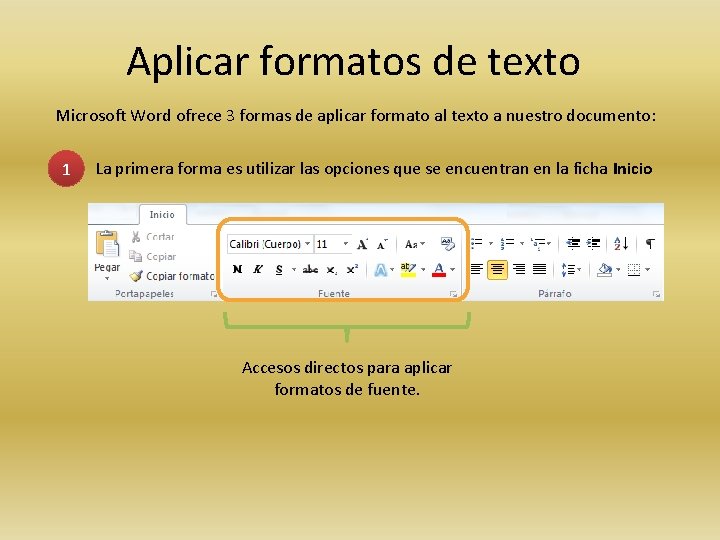Click the numbering list icon
Screen dimensions: 720x540
[x=507, y=243]
